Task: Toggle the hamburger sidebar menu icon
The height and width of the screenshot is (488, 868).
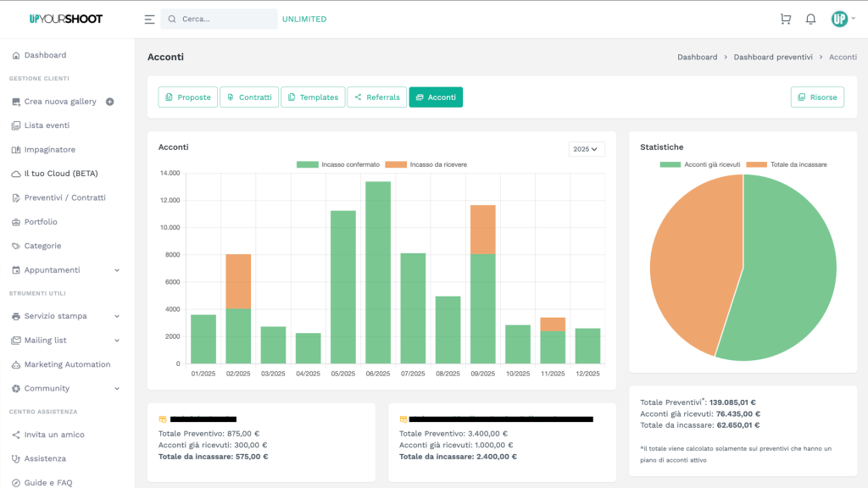Action: tap(149, 19)
